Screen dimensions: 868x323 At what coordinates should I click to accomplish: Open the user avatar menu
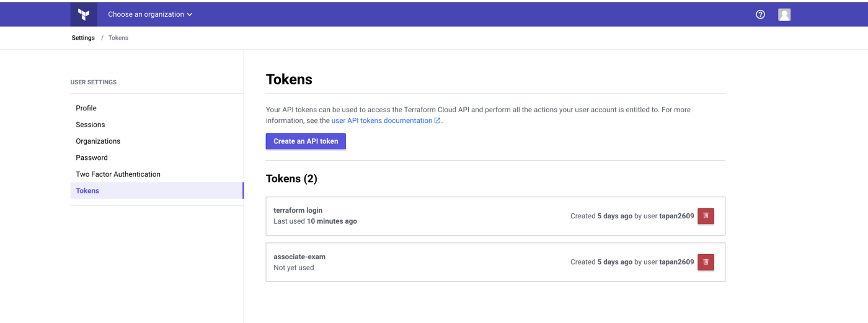(x=784, y=14)
